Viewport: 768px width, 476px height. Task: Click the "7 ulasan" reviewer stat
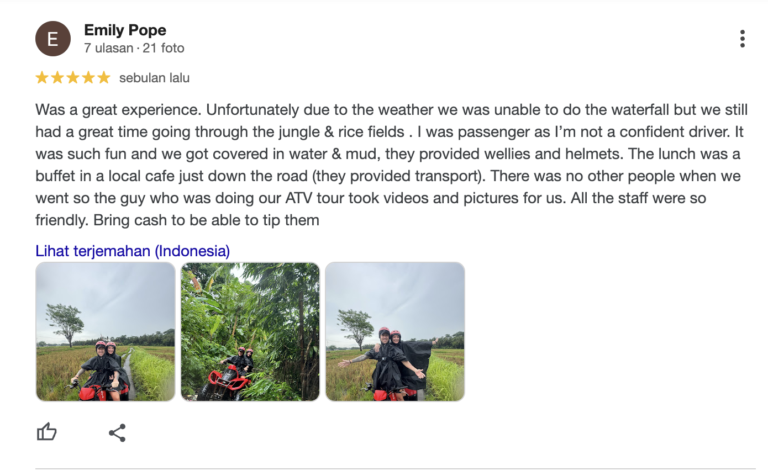(x=107, y=48)
